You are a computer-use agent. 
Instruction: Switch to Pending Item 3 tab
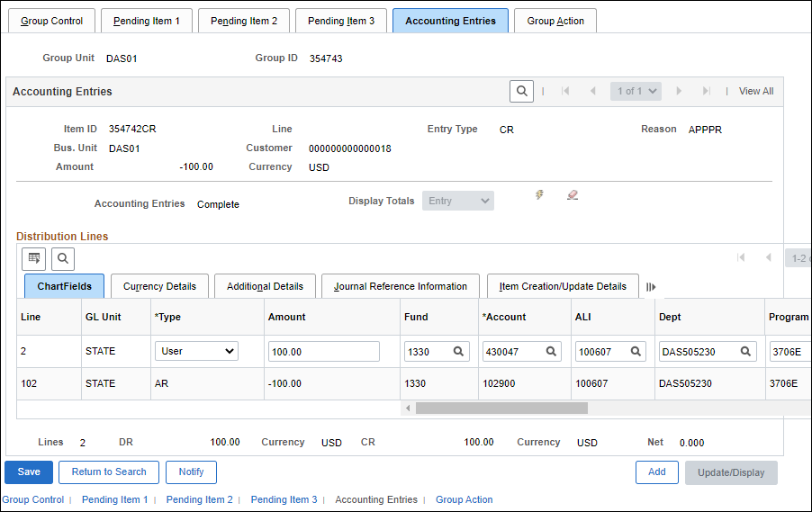click(x=341, y=21)
